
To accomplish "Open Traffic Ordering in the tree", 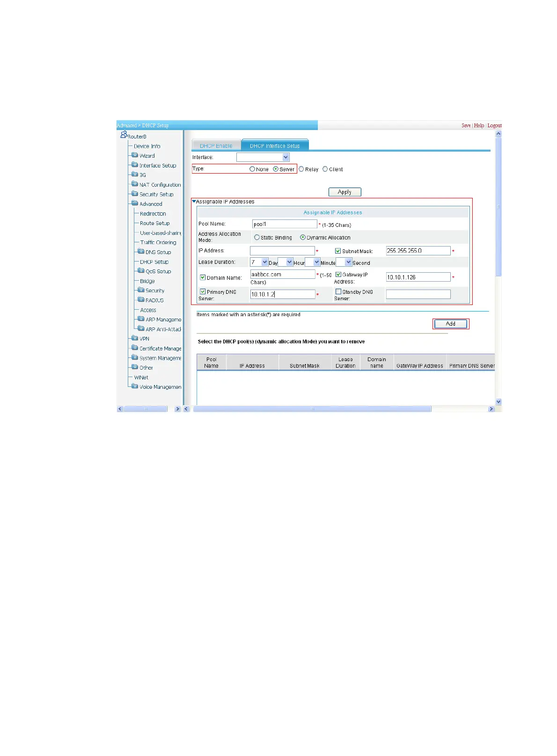I will coord(158,242).
